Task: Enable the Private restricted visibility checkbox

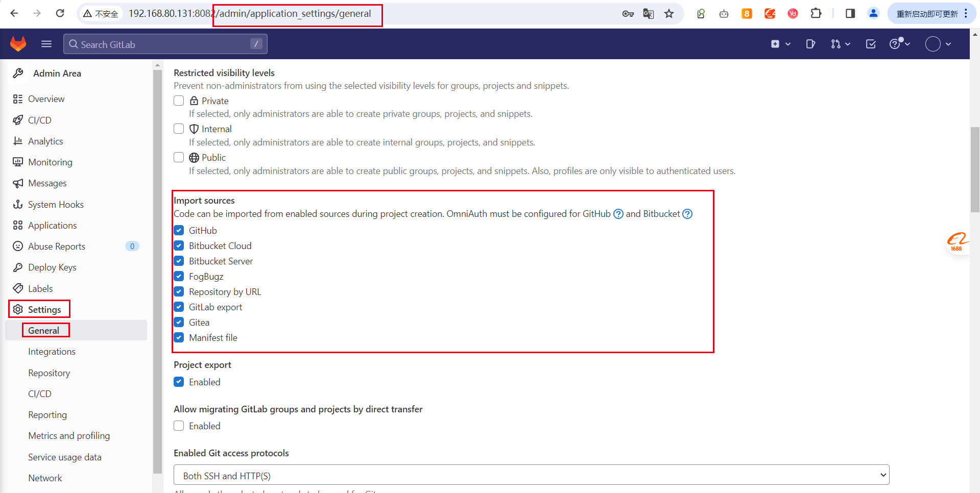Action: click(x=179, y=101)
